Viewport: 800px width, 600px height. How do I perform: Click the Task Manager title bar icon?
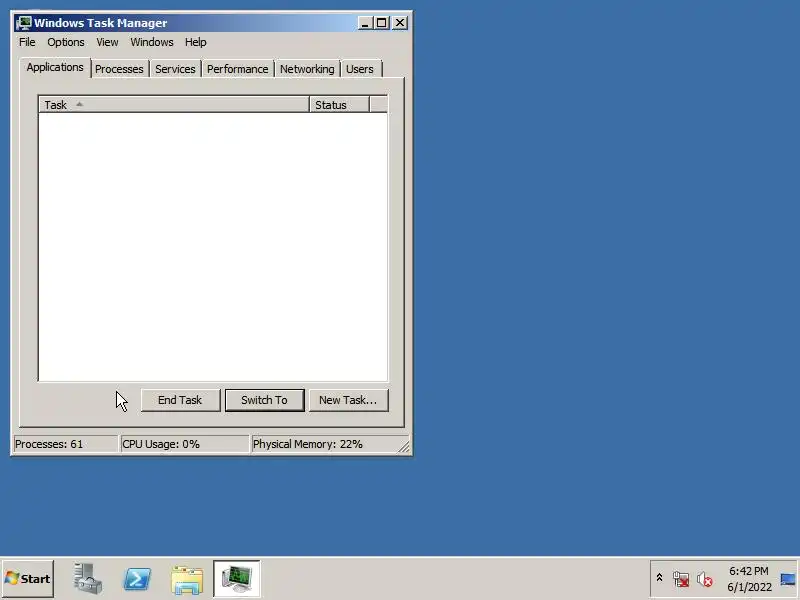pyautogui.click(x=23, y=23)
